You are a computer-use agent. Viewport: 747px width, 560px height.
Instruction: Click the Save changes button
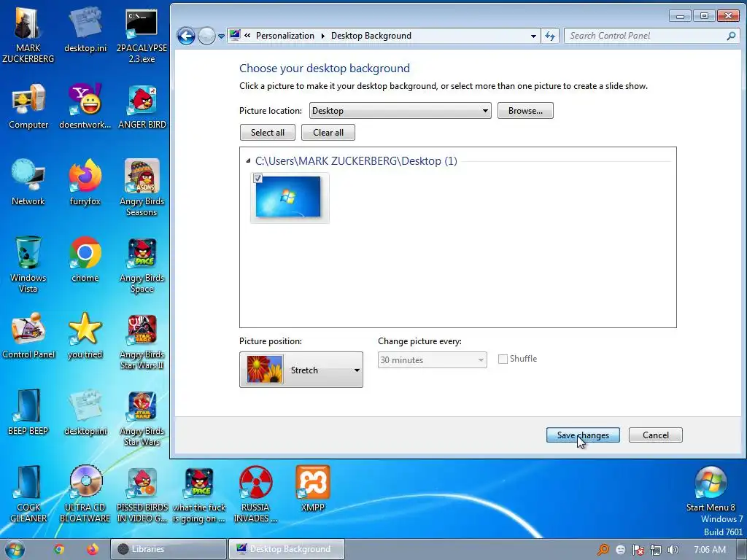583,435
